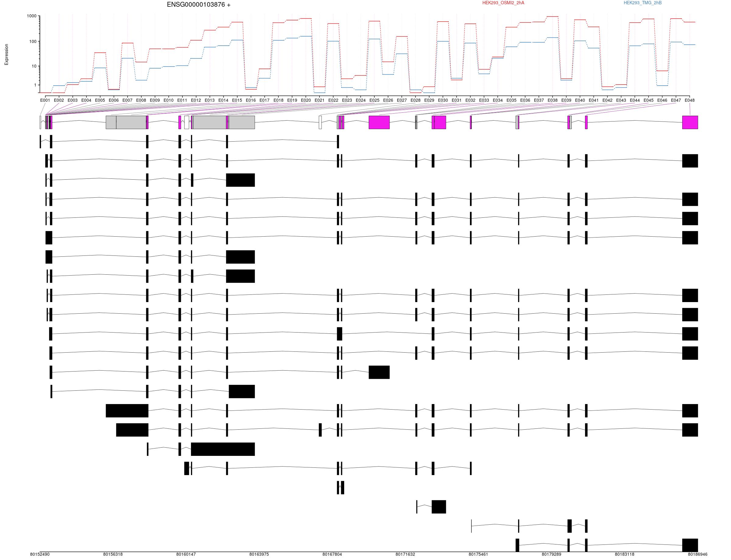The height and width of the screenshot is (560, 731).
Task: Click genomic coordinate 80179289
Action: (x=551, y=554)
